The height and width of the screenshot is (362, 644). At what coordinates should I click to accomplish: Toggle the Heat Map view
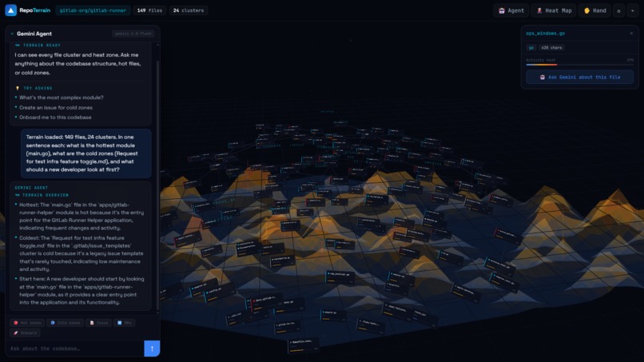[554, 10]
